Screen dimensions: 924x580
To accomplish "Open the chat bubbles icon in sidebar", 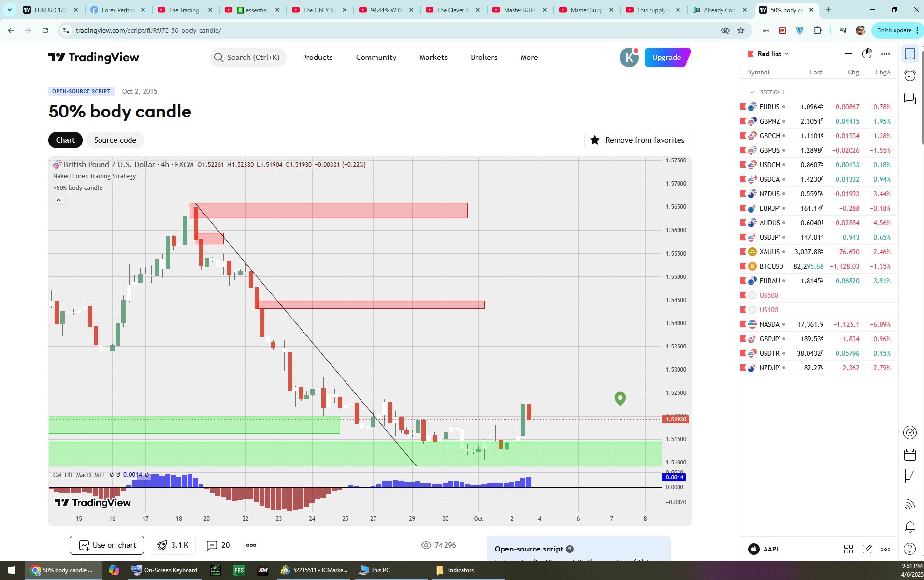I will 910,99.
